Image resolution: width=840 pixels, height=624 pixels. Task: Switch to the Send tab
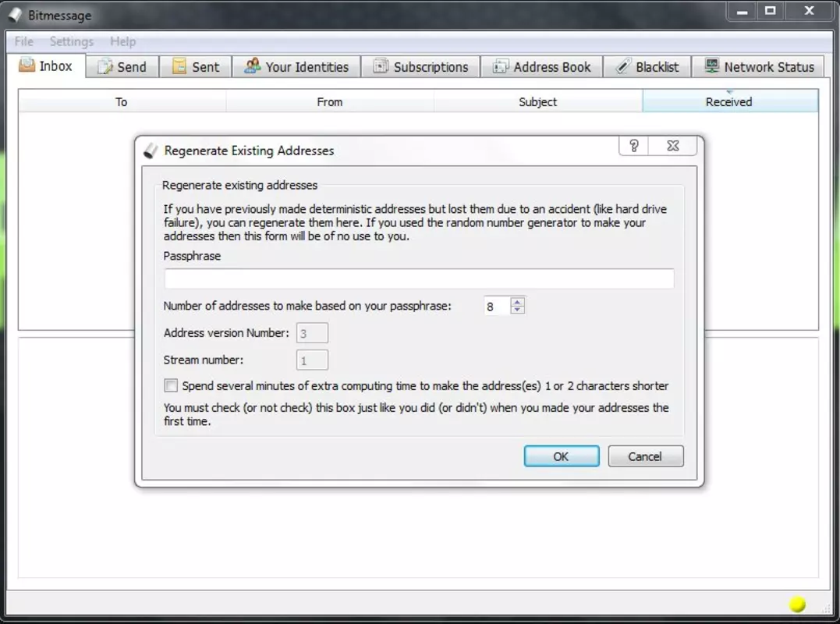click(x=122, y=67)
